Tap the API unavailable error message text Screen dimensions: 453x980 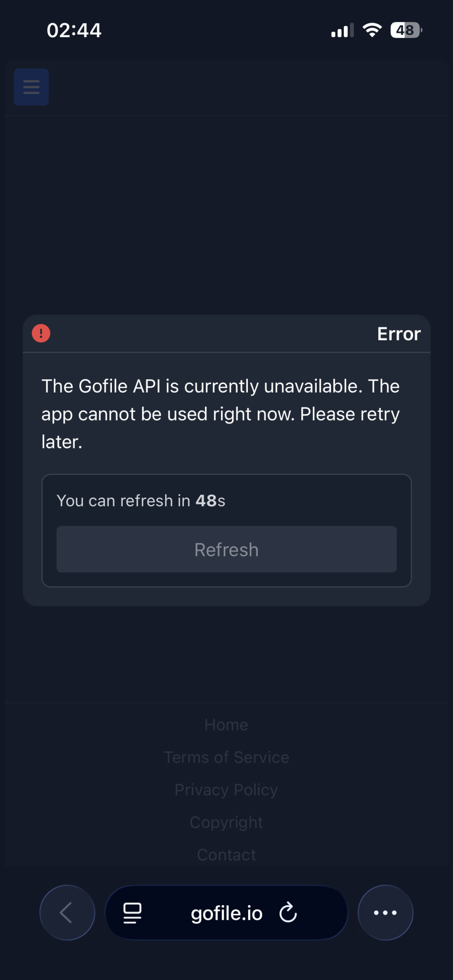point(221,414)
